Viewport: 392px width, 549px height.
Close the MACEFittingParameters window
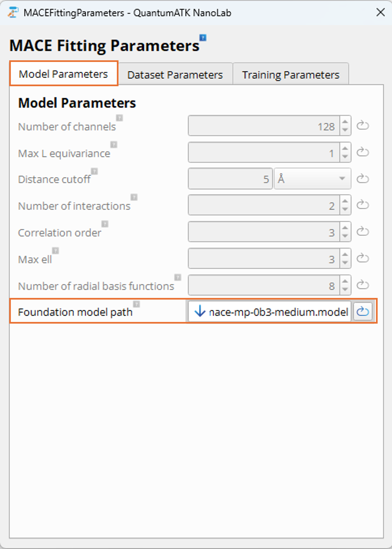coord(380,12)
